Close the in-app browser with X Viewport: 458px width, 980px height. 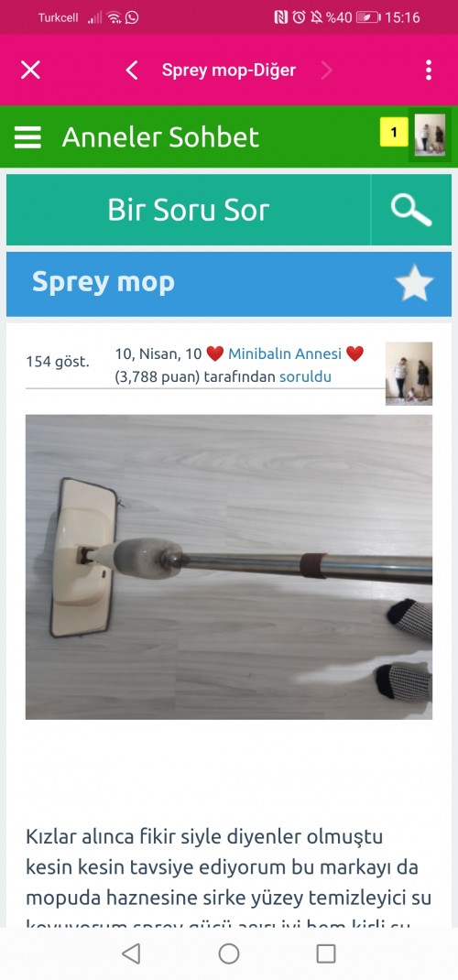point(30,70)
